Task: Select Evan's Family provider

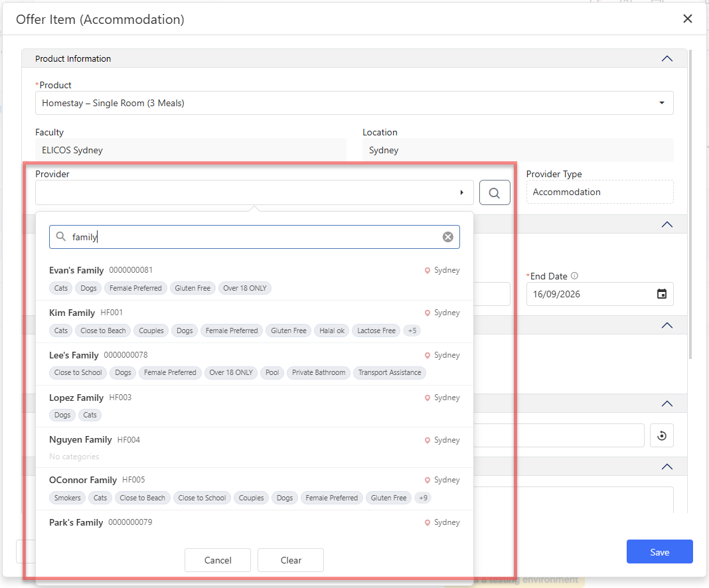Action: point(254,279)
